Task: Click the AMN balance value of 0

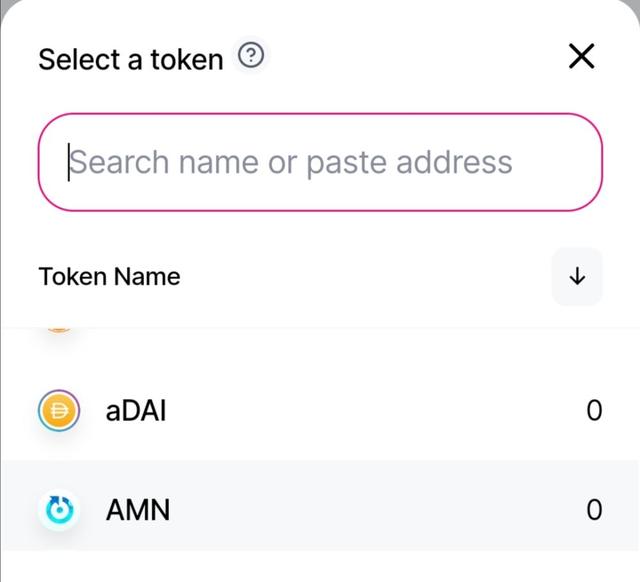Action: click(594, 510)
